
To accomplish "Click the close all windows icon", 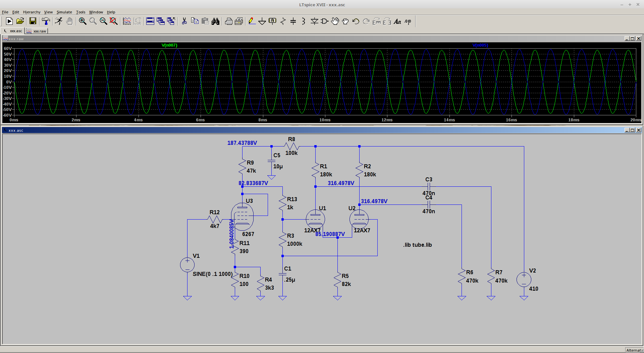I will click(171, 21).
